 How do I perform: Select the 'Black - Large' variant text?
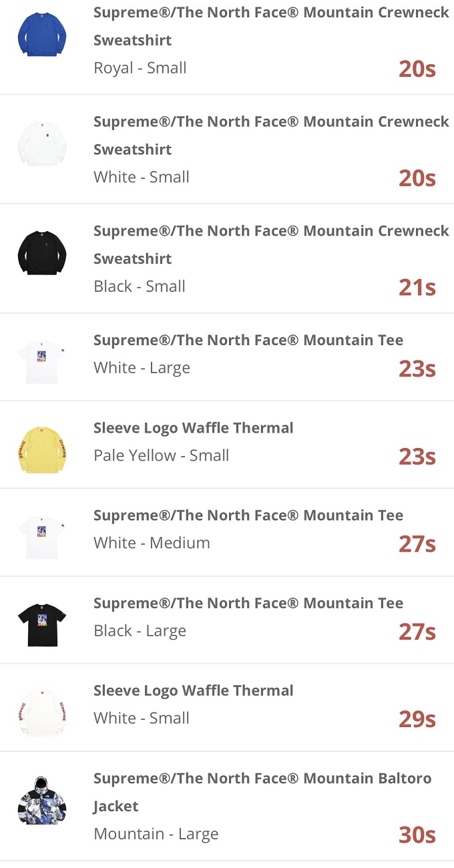tap(140, 631)
